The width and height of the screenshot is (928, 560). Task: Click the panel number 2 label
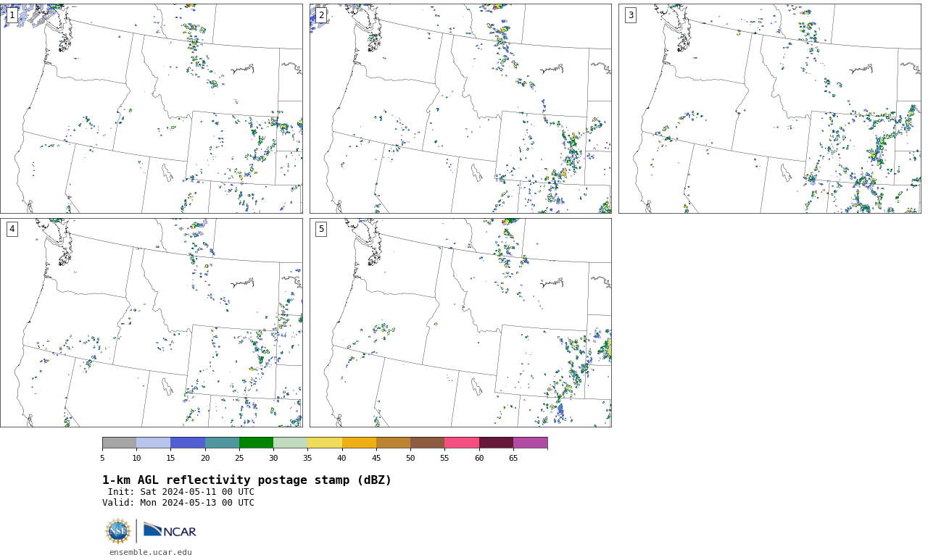[321, 15]
